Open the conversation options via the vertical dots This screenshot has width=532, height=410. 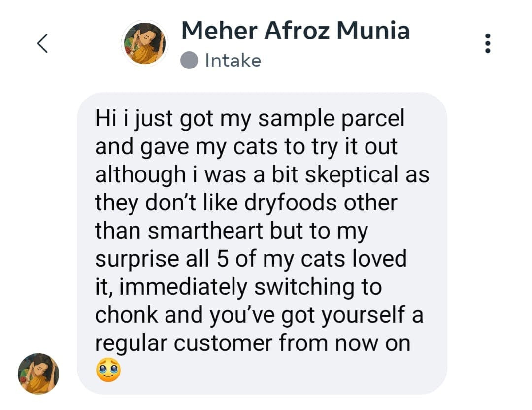pyautogui.click(x=488, y=43)
